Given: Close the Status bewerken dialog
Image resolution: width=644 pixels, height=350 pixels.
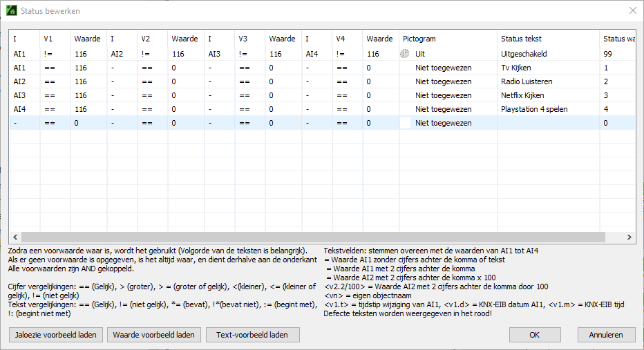Looking at the screenshot, I should [x=632, y=10].
